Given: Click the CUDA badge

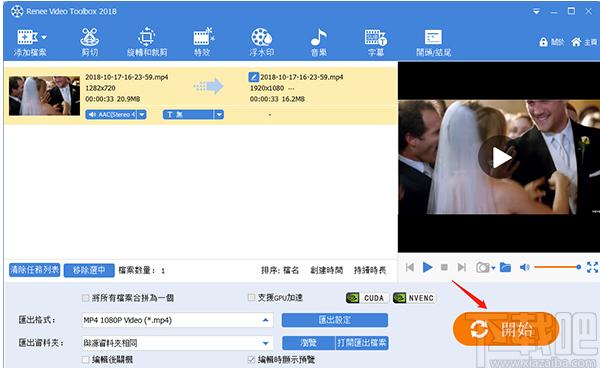Looking at the screenshot, I should (367, 298).
